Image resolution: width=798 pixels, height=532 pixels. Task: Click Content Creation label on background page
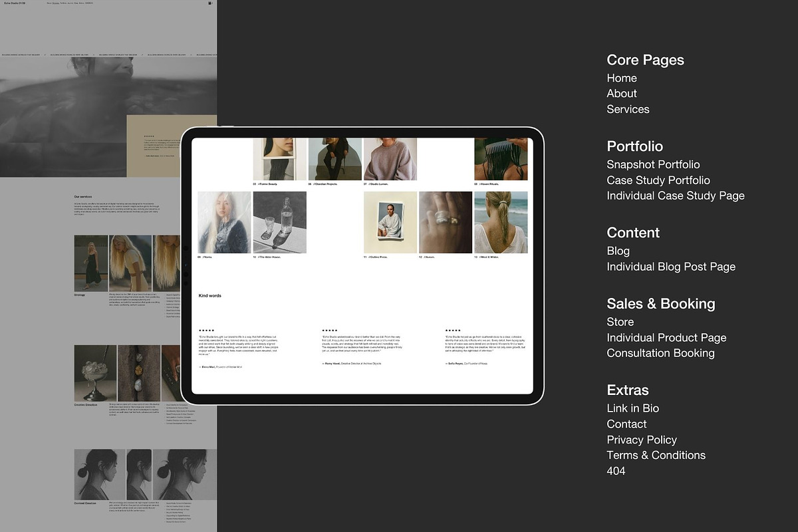[x=84, y=503]
